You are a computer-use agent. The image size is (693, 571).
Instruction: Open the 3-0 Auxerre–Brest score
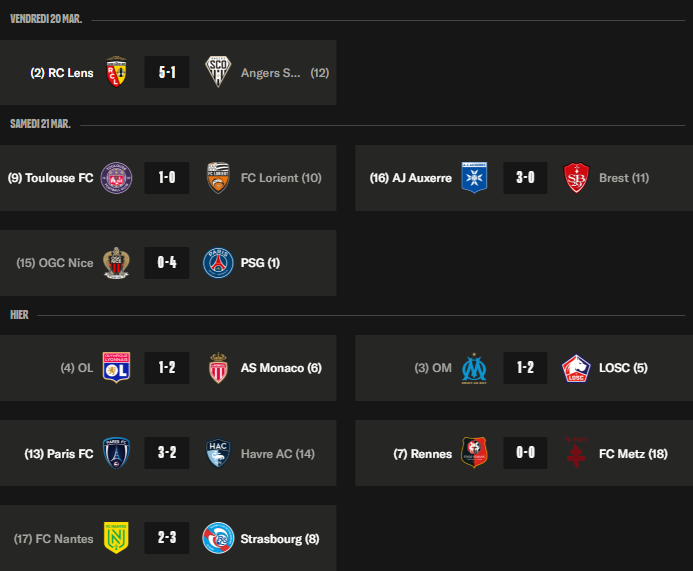[525, 178]
